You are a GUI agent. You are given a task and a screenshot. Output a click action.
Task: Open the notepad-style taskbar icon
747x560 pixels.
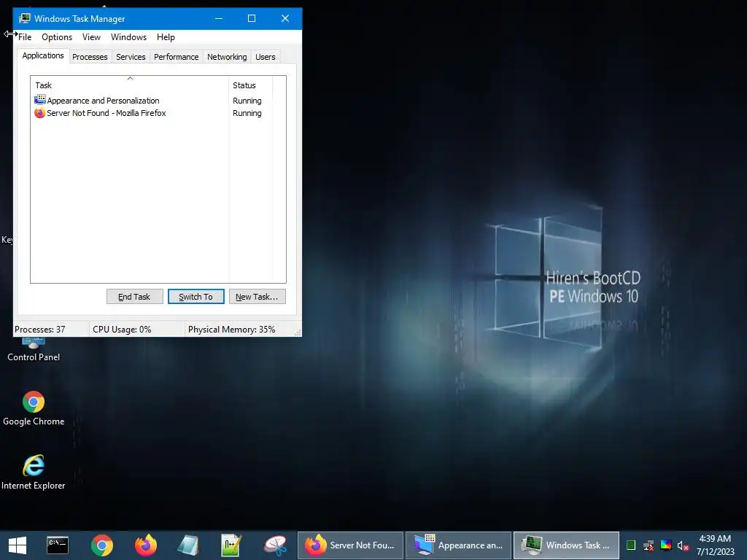coord(188,545)
